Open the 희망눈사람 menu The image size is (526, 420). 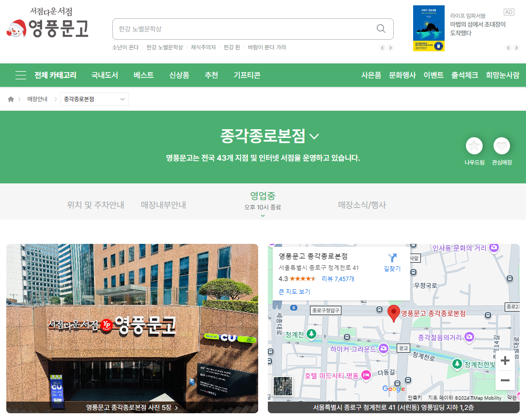[x=503, y=75]
